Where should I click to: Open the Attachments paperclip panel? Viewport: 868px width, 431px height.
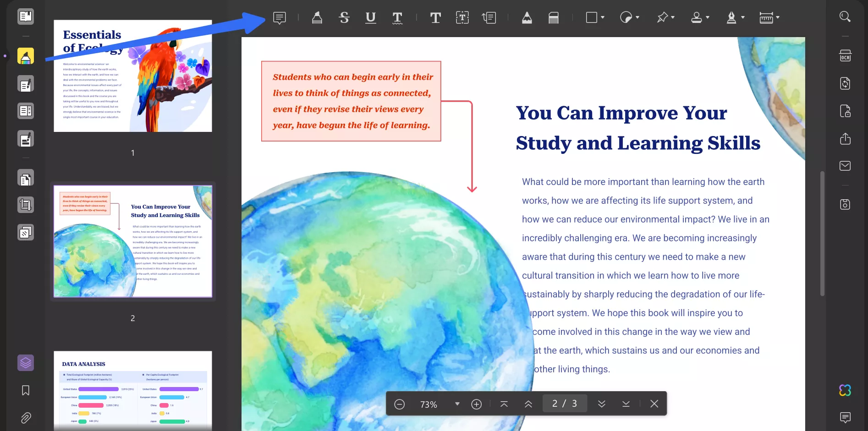click(x=26, y=418)
